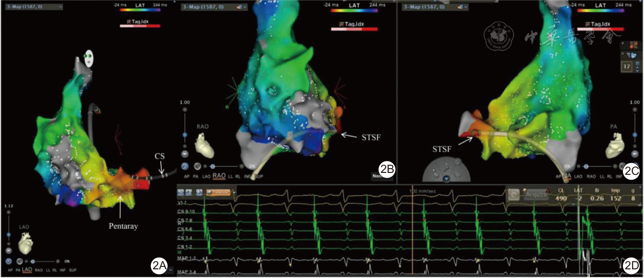
Task: Toggle the Tag.Idx checkbox in left panel
Action: pyautogui.click(x=129, y=22)
